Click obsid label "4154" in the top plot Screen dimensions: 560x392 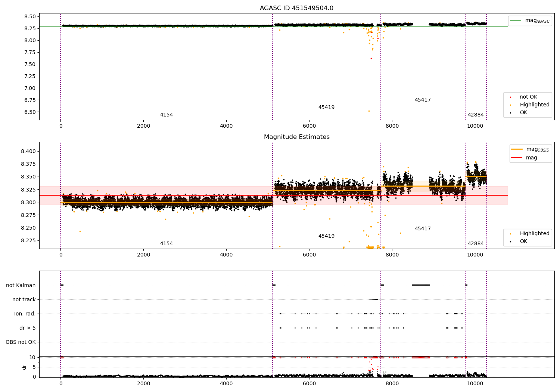(x=167, y=115)
